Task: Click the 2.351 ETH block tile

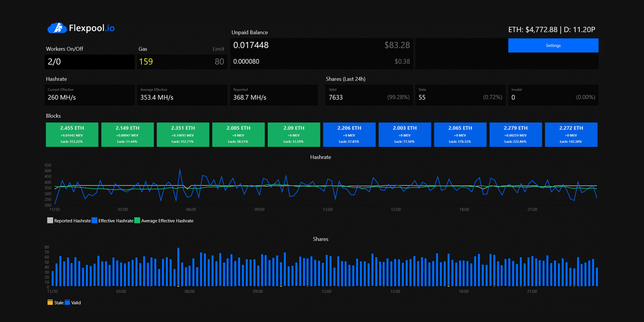Action: click(x=183, y=134)
